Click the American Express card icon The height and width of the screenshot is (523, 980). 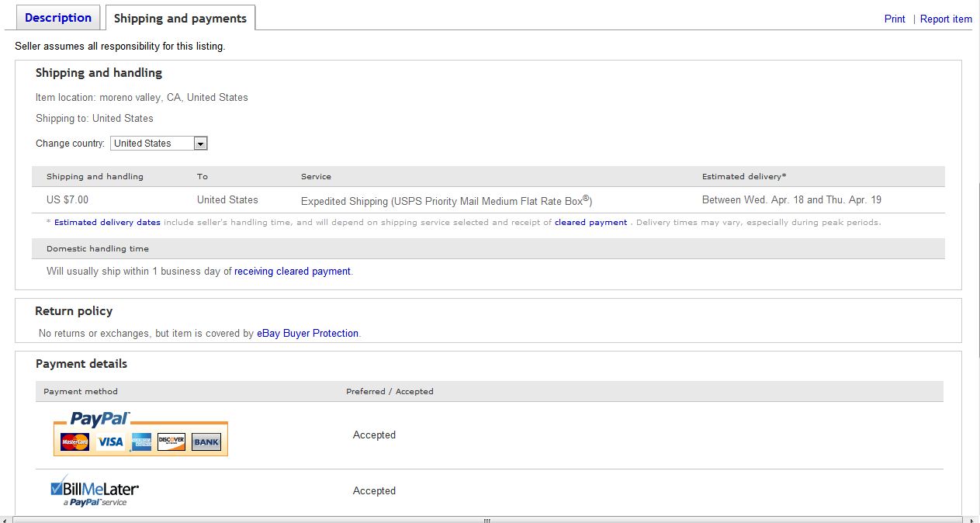(x=141, y=442)
